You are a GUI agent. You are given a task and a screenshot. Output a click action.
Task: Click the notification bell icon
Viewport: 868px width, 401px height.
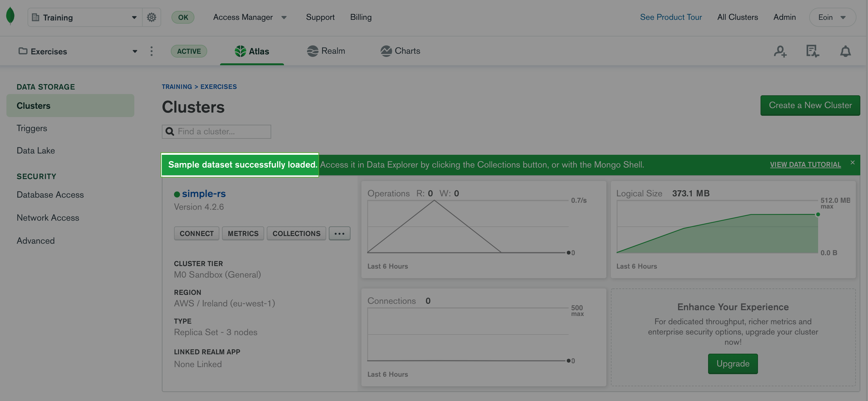(x=846, y=51)
